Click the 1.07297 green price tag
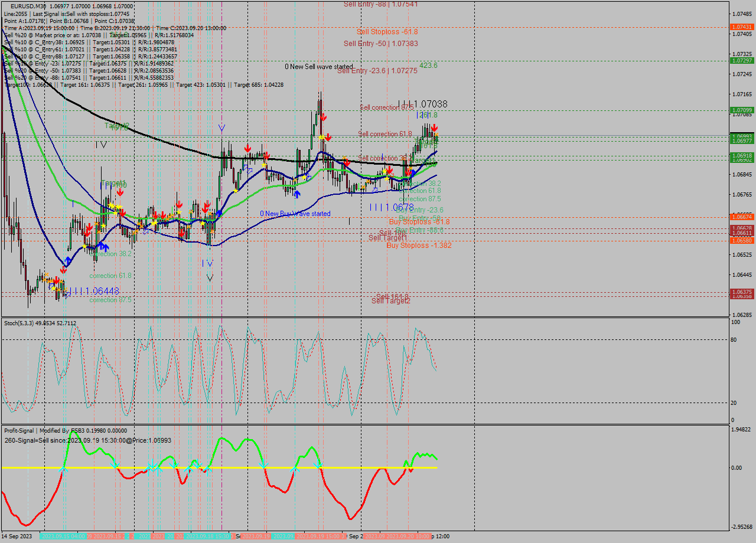Screen dimensions: 756x543 [x=742, y=60]
